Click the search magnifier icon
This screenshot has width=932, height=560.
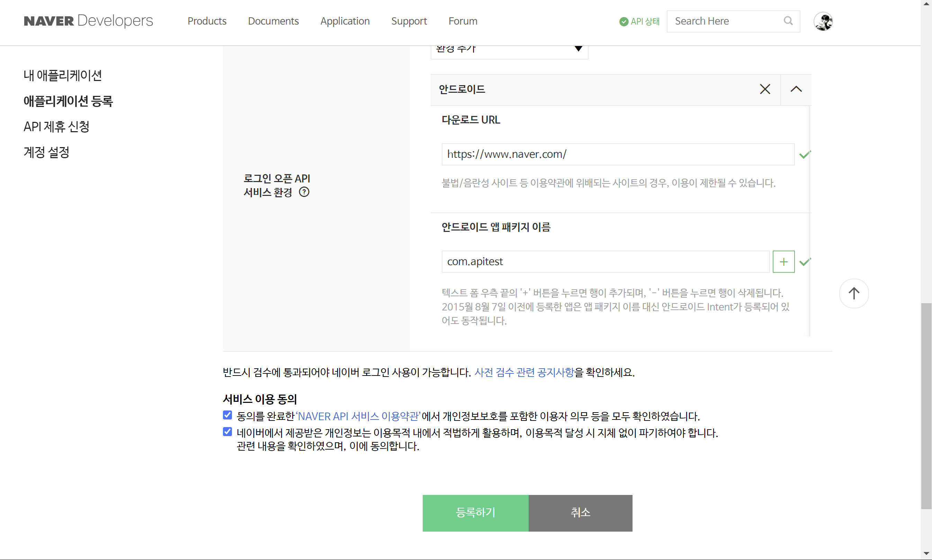(x=788, y=21)
